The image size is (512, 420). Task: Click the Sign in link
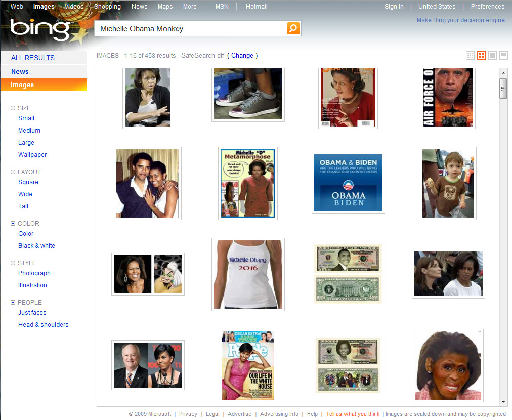(394, 7)
